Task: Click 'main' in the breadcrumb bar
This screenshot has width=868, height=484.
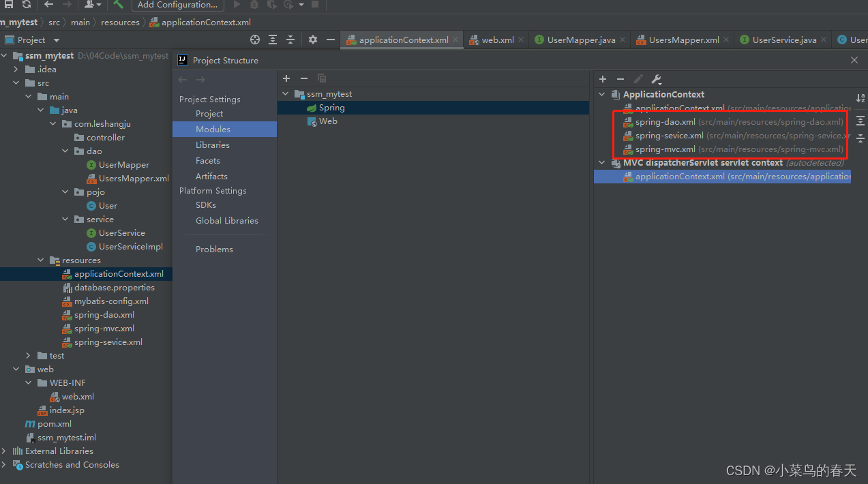Action: 80,22
